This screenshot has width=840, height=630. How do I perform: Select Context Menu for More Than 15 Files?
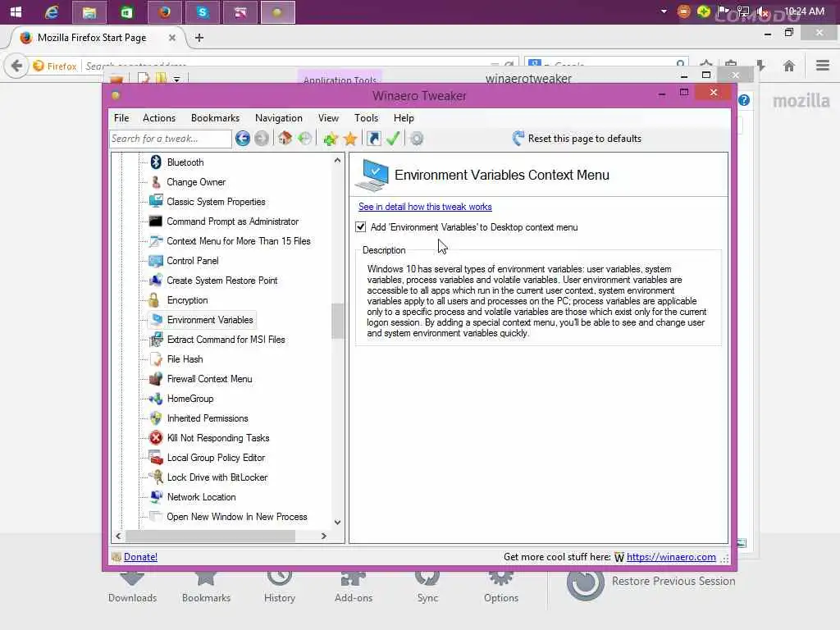click(239, 241)
